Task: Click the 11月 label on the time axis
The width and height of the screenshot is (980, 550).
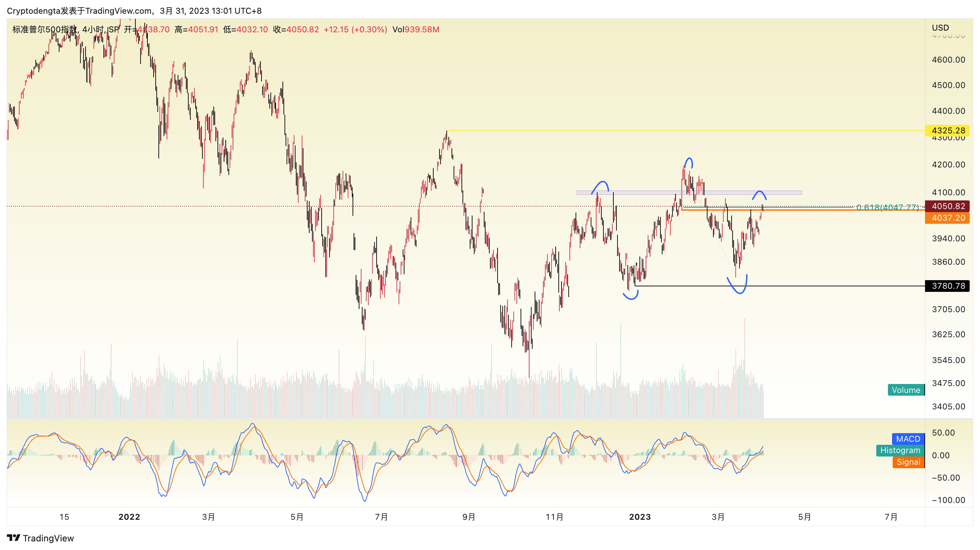Action: tap(554, 517)
